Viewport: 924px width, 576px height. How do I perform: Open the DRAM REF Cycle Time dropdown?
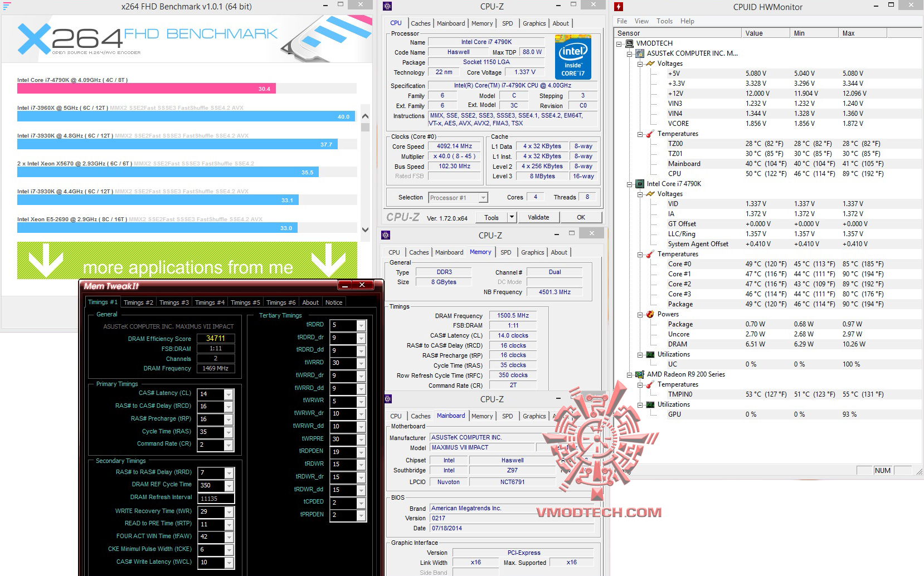point(228,485)
